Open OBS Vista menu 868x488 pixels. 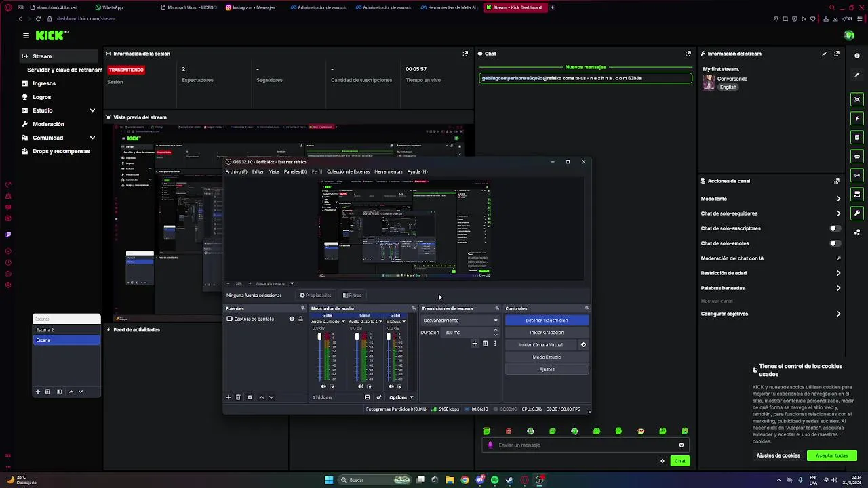coord(274,171)
